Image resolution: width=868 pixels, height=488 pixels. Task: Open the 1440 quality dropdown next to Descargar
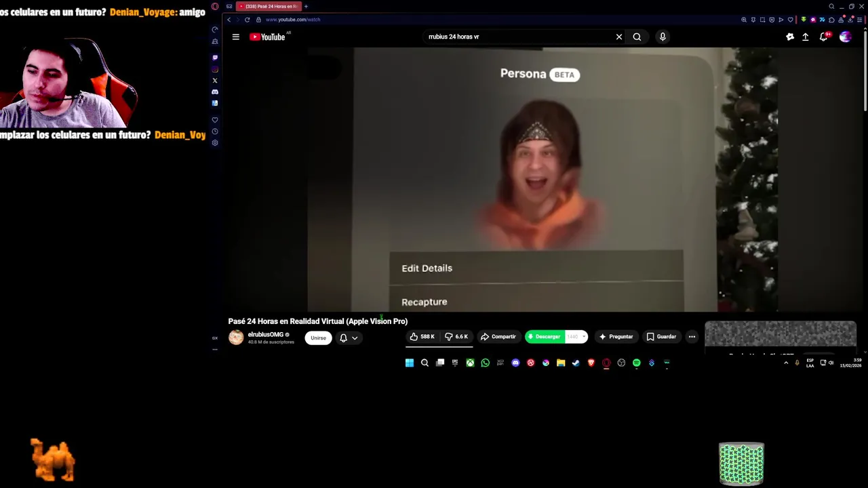(x=576, y=337)
